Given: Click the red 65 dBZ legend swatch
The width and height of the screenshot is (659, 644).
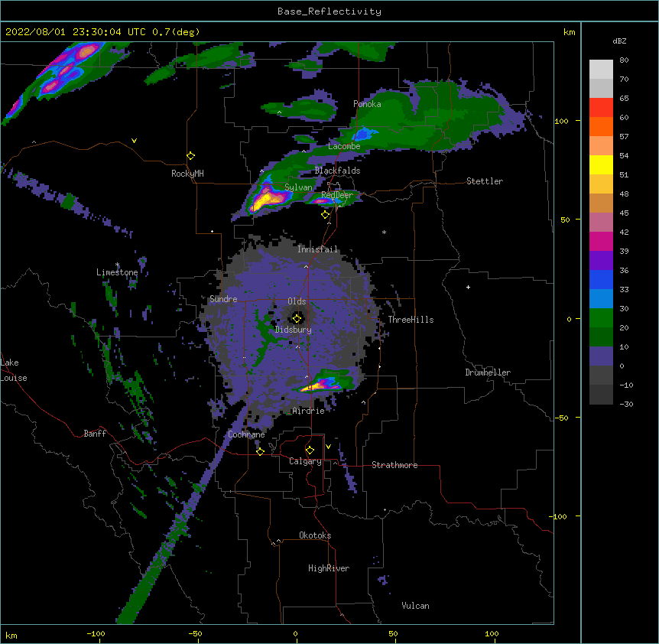Looking at the screenshot, I should (x=601, y=108).
